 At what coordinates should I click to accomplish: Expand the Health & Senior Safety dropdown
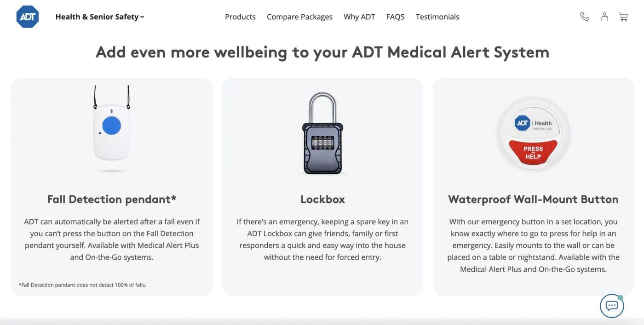(x=99, y=17)
